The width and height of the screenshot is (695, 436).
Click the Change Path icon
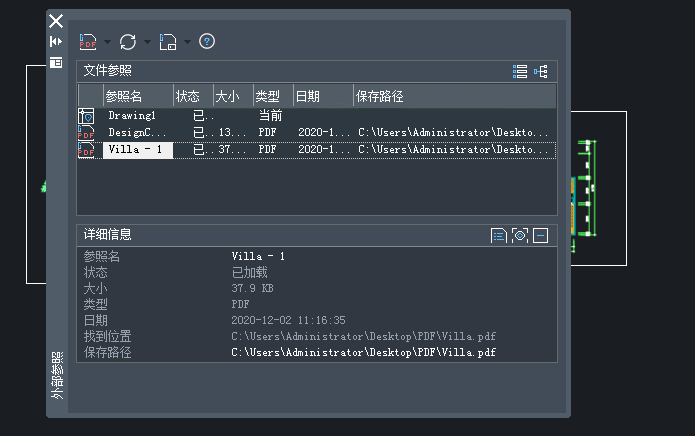(168, 42)
